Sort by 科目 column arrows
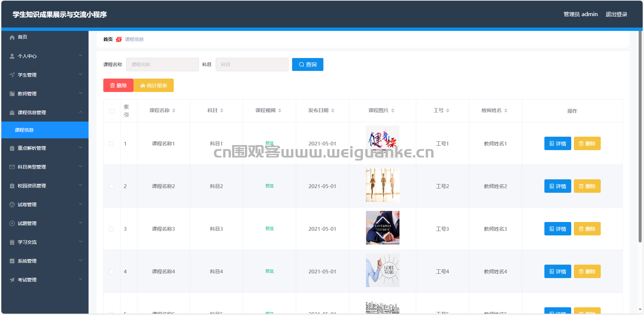Image resolution: width=644 pixels, height=315 pixels. 222,110
